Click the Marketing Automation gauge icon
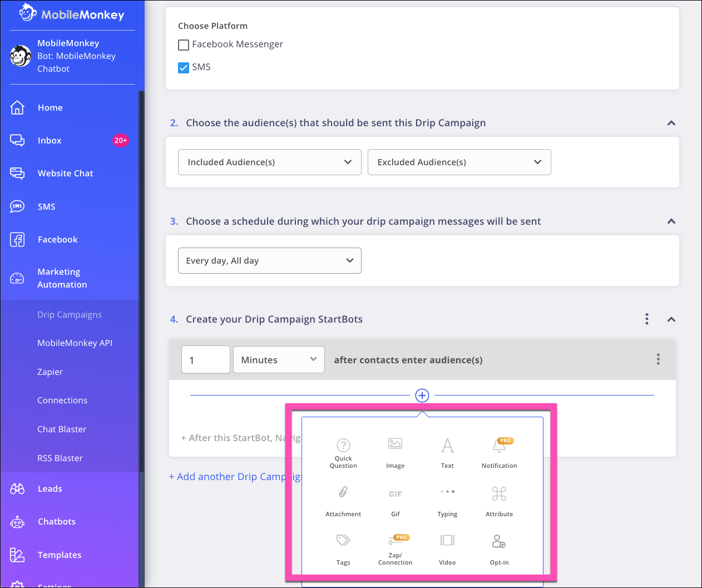702x588 pixels. [17, 278]
